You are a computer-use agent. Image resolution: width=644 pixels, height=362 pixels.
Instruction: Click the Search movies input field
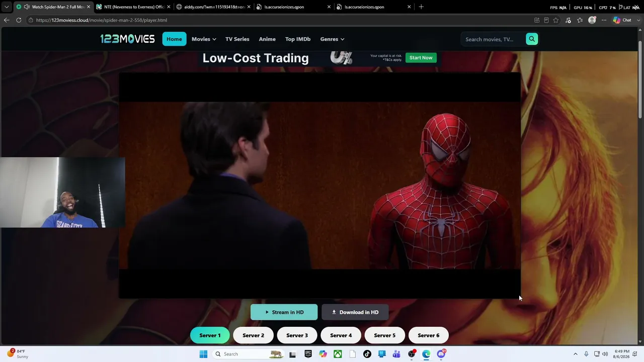493,39
